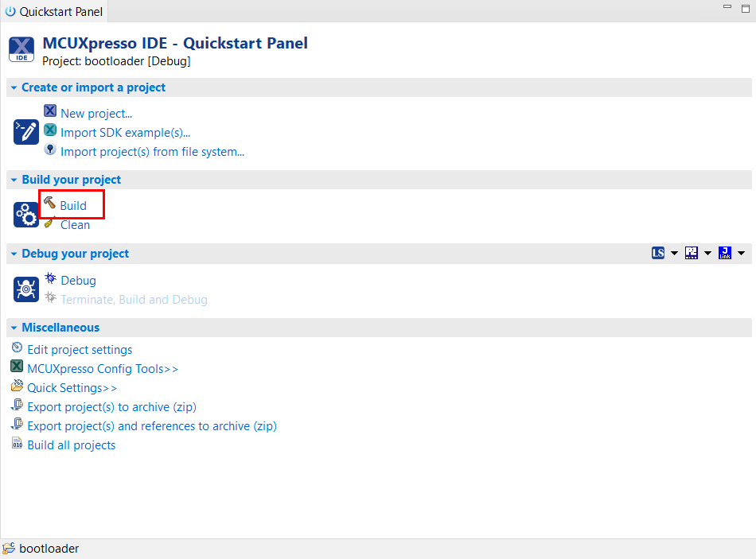
Task: Click the J-Link debug icon
Action: coord(725,254)
